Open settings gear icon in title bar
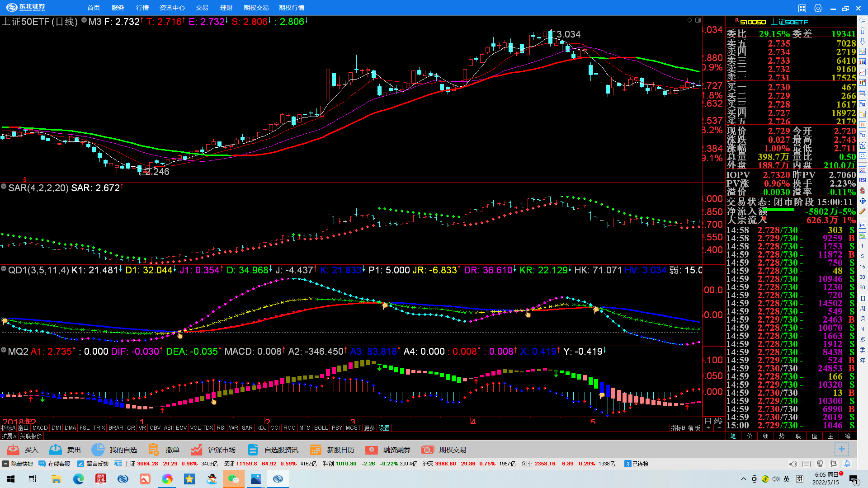The image size is (868, 488). [818, 8]
